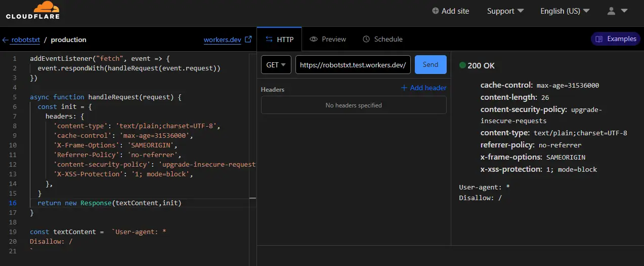
Task: Click the async function handleRequest line
Action: click(x=105, y=97)
